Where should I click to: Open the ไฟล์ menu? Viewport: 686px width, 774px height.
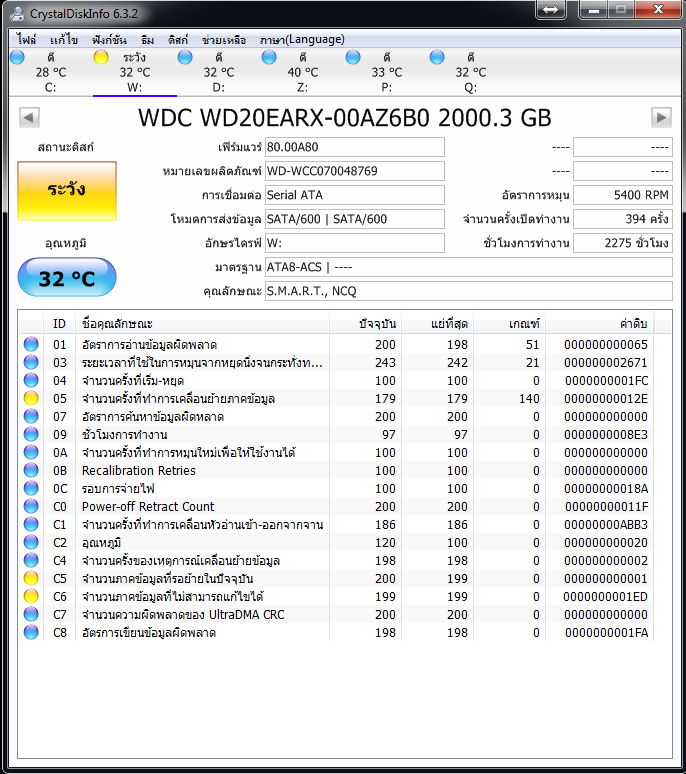click(x=26, y=39)
